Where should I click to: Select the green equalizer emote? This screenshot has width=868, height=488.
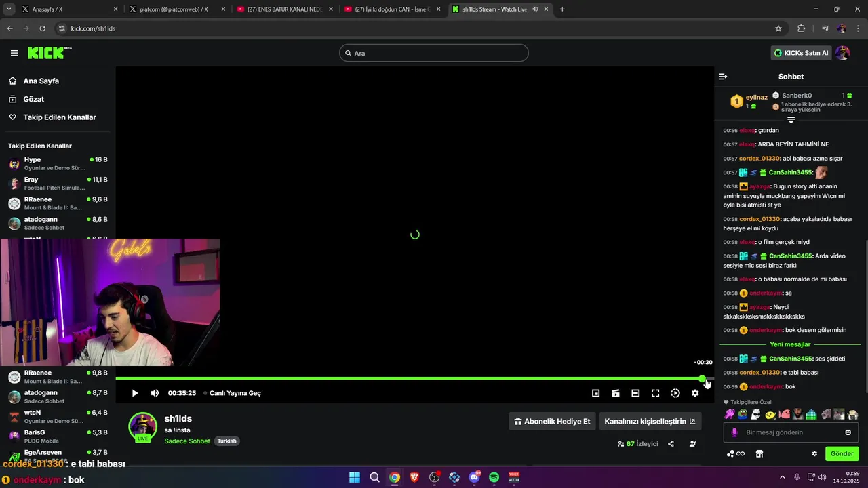click(811, 414)
